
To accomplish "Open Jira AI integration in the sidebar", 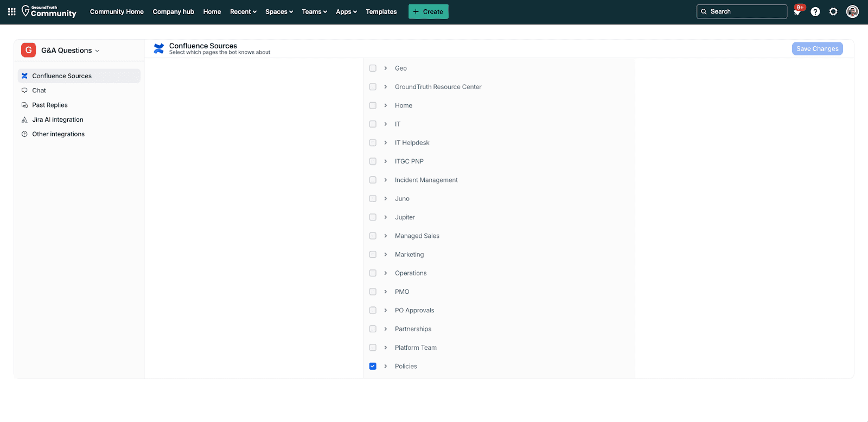I will (x=58, y=119).
